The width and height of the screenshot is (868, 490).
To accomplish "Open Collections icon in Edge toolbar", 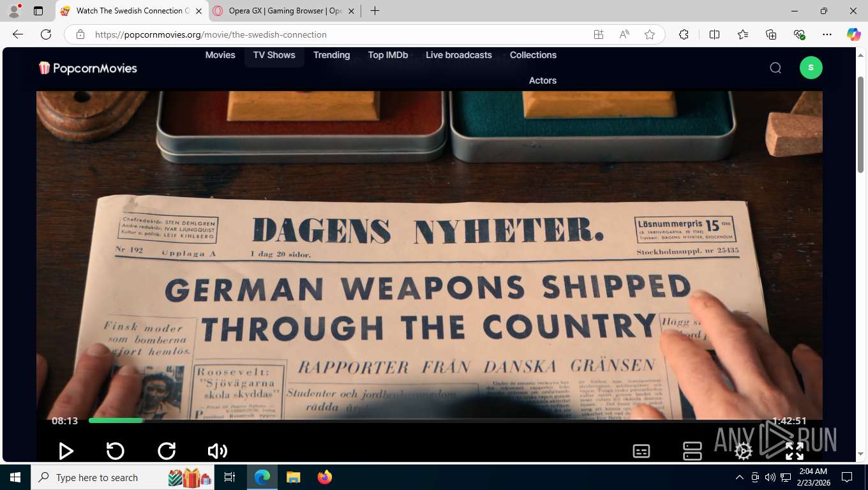I will [x=771, y=34].
